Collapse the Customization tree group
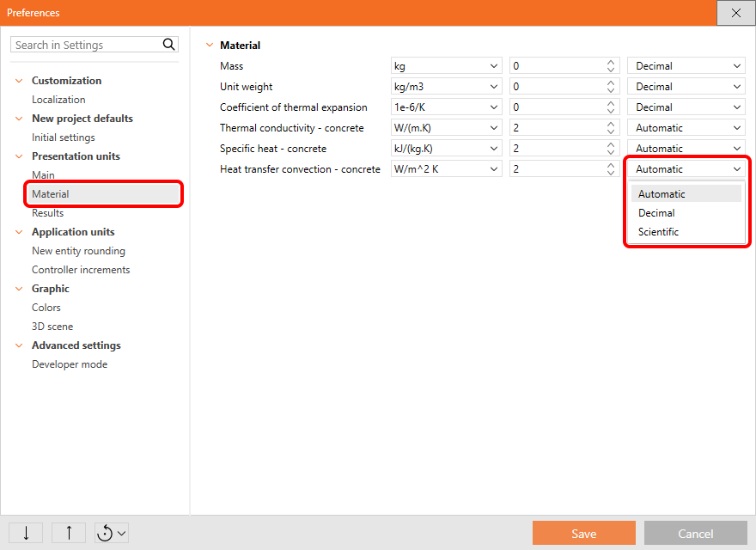This screenshot has width=756, height=550. (19, 81)
